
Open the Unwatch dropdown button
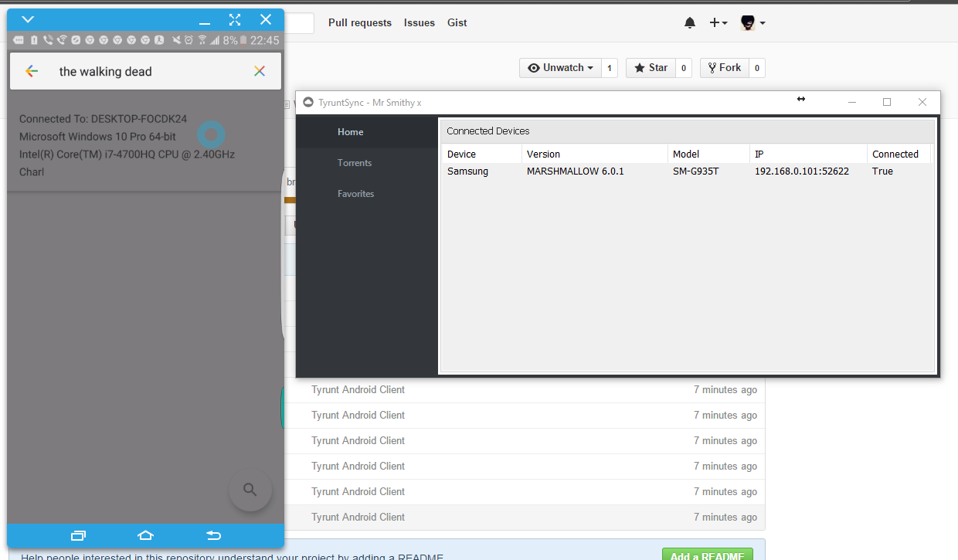560,68
